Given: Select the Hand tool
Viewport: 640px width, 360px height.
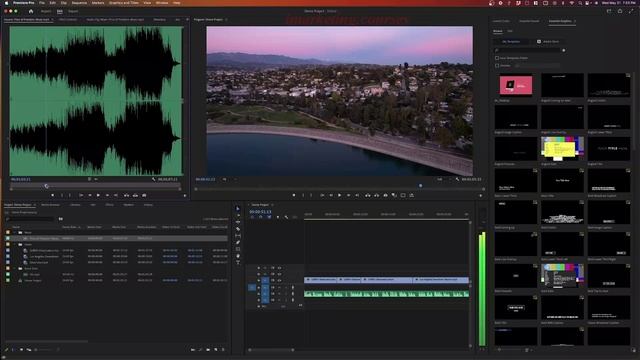Looking at the screenshot, I should 238,256.
